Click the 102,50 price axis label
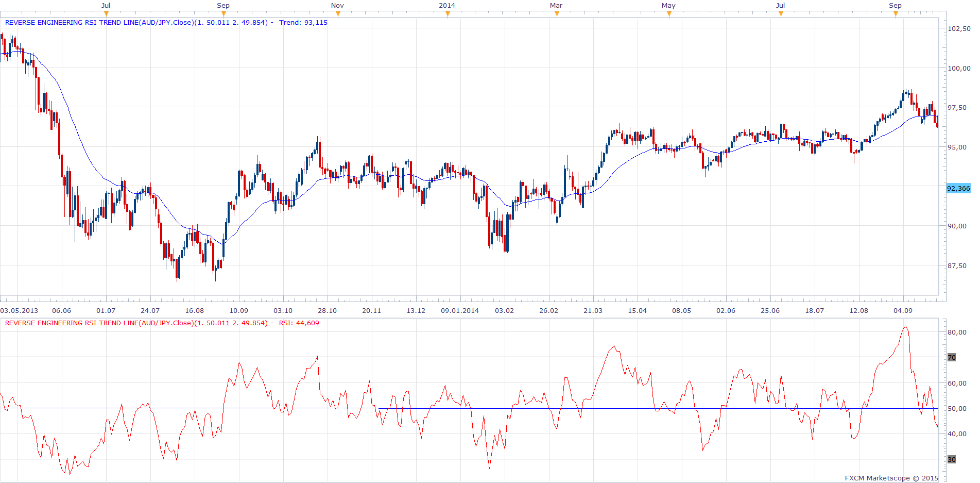This screenshot has width=980, height=483. tap(959, 28)
